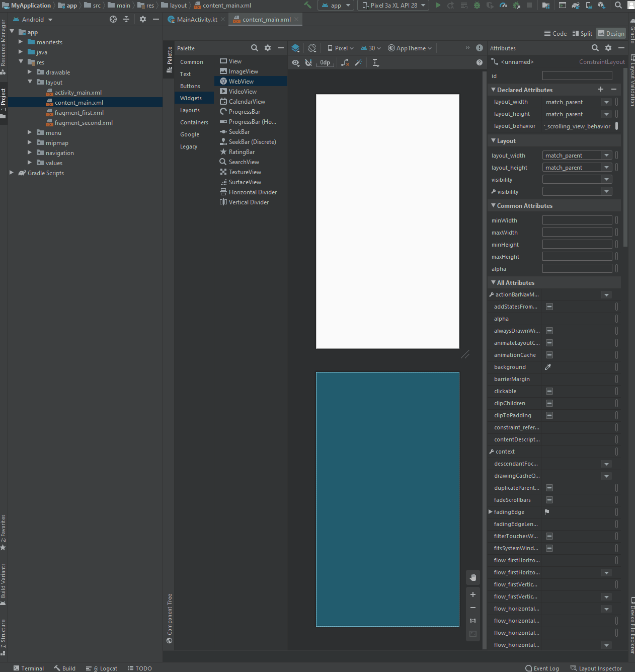Toggle the clipChildren checkbox
The height and width of the screenshot is (672, 635).
pos(549,403)
